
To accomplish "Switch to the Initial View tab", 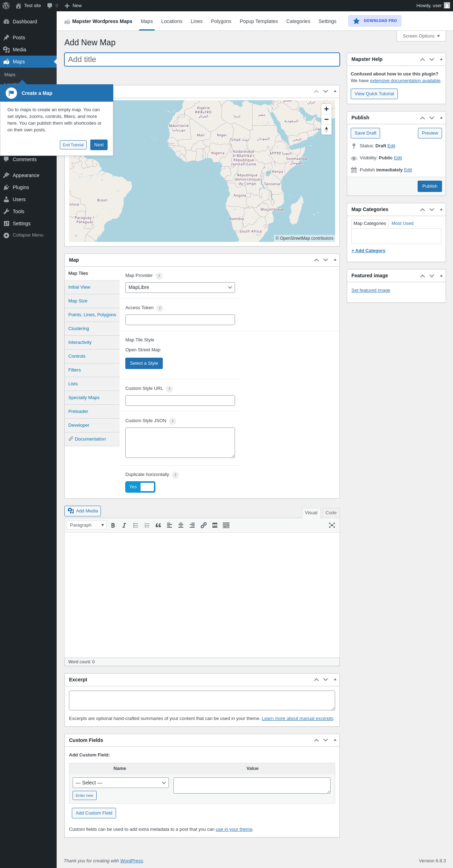I will [79, 287].
